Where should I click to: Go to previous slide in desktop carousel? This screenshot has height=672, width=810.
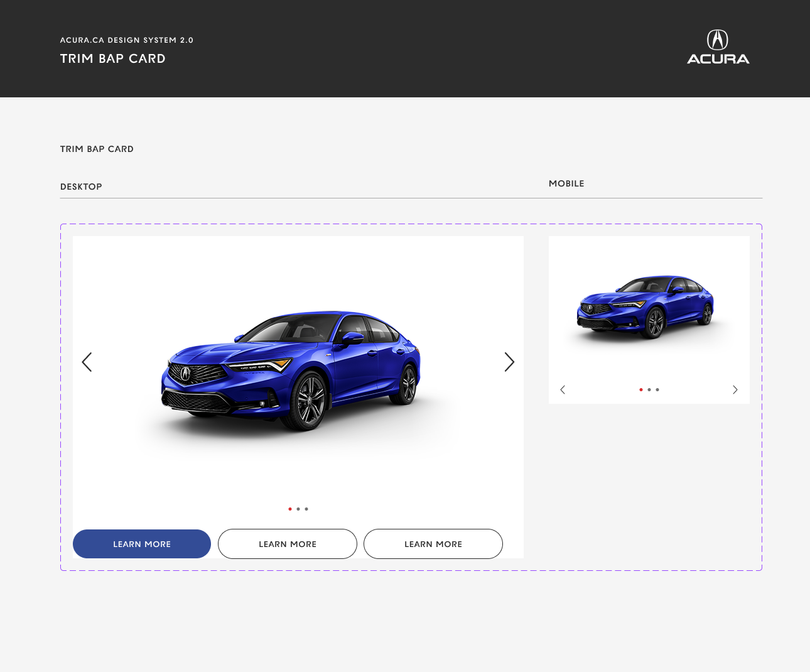87,362
